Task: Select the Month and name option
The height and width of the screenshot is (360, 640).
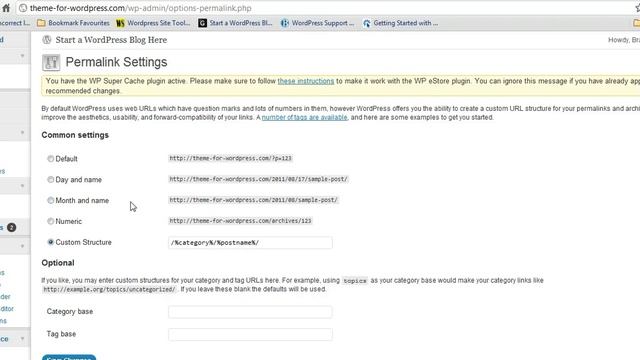Action: point(51,200)
